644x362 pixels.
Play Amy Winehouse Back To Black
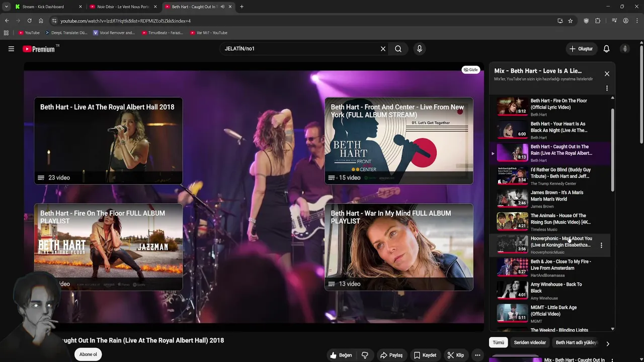(x=549, y=291)
